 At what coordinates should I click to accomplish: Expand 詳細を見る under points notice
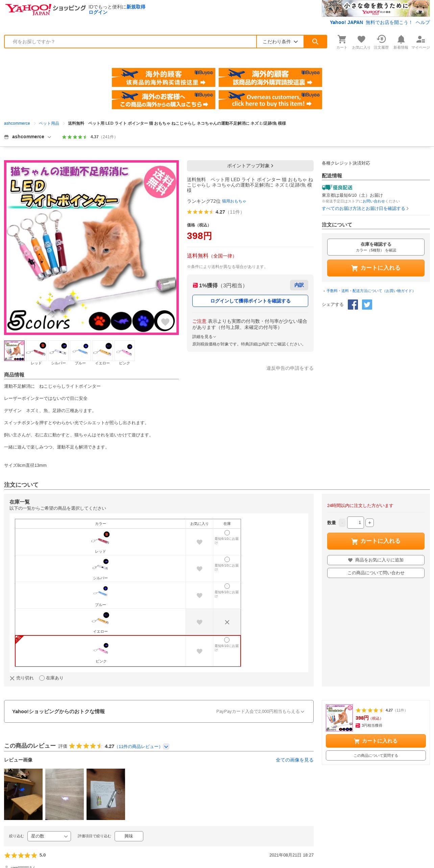click(204, 337)
